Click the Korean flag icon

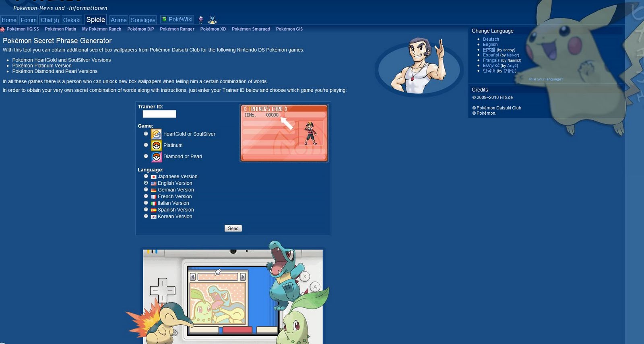coord(153,217)
